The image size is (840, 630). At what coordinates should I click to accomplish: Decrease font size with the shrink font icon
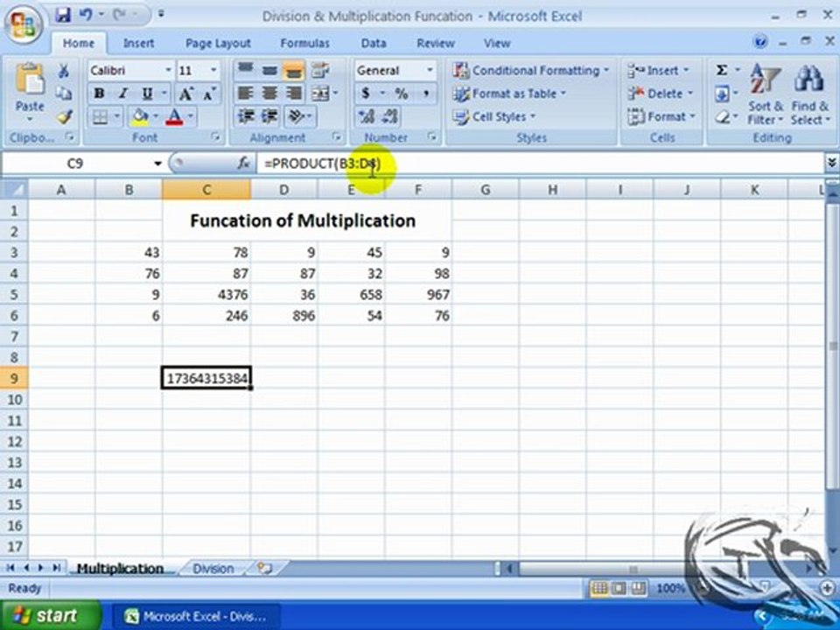pos(208,94)
